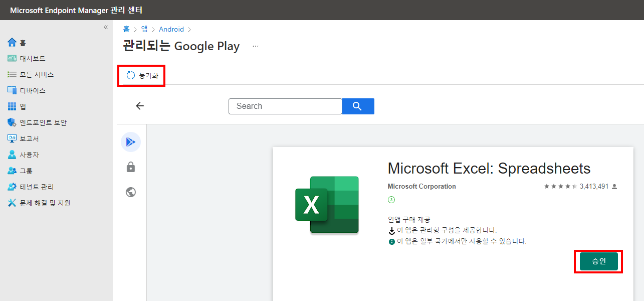Image resolution: width=644 pixels, height=301 pixels.
Task: Click the blue magnifier search button
Action: pyautogui.click(x=358, y=106)
